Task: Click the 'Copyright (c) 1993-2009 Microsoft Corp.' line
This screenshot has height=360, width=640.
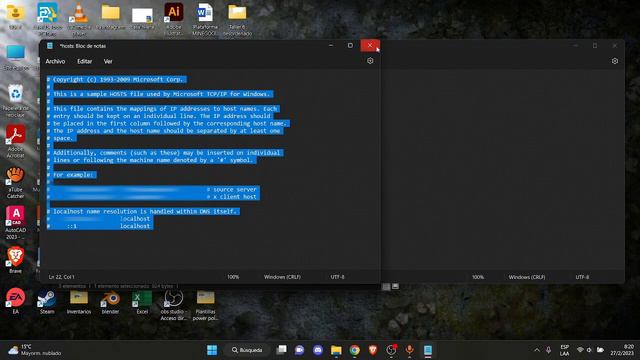Action: 117,79
